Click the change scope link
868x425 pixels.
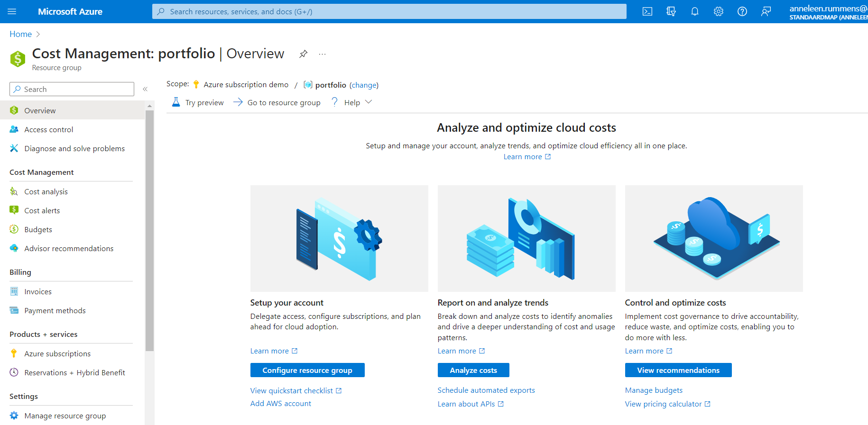tap(364, 85)
